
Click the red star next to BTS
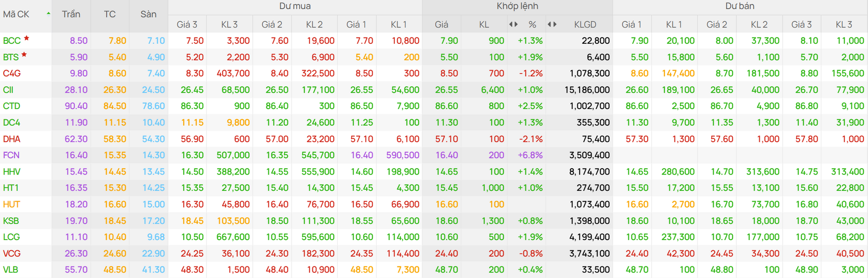point(24,55)
